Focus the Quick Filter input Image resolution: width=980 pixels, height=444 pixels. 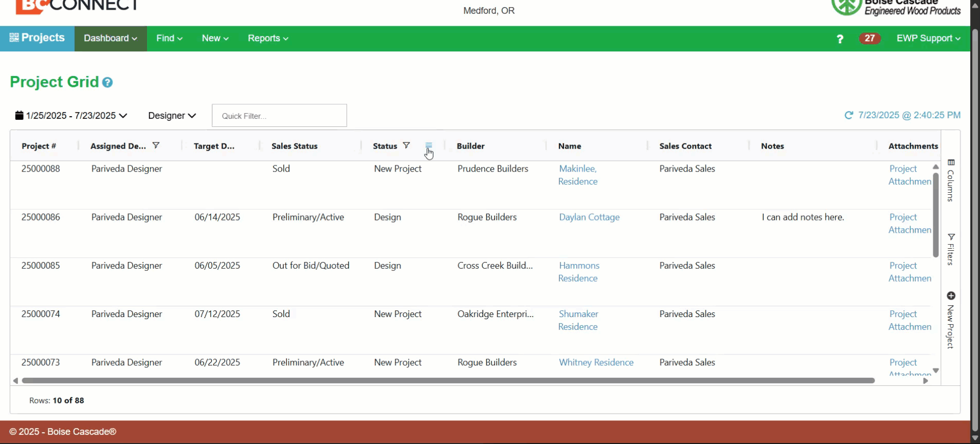tap(279, 116)
